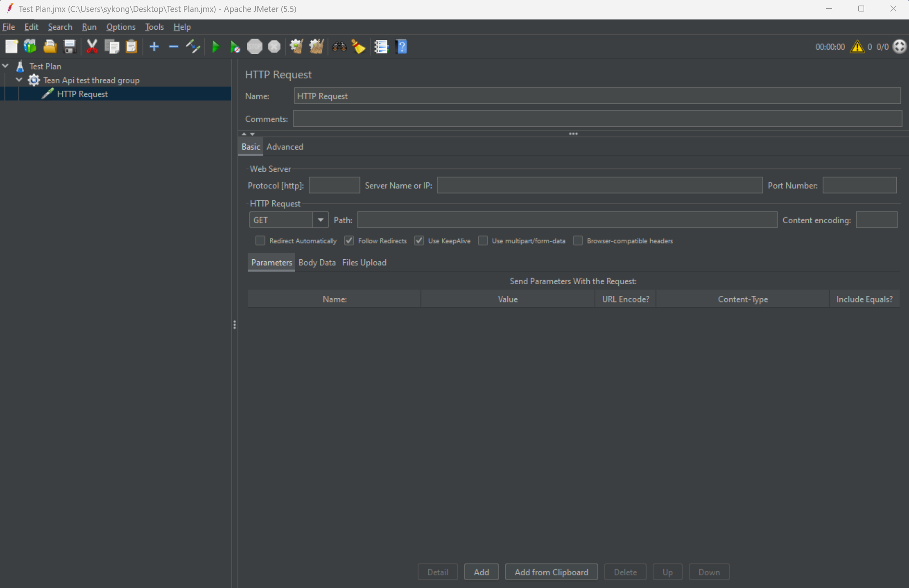Open Help with question mark icon
This screenshot has height=588, width=909.
pos(401,47)
